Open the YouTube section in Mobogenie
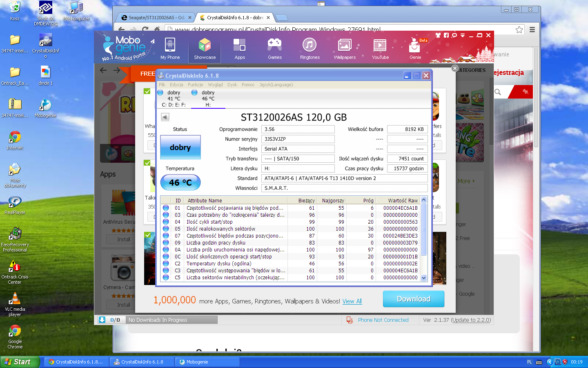 pos(380,49)
